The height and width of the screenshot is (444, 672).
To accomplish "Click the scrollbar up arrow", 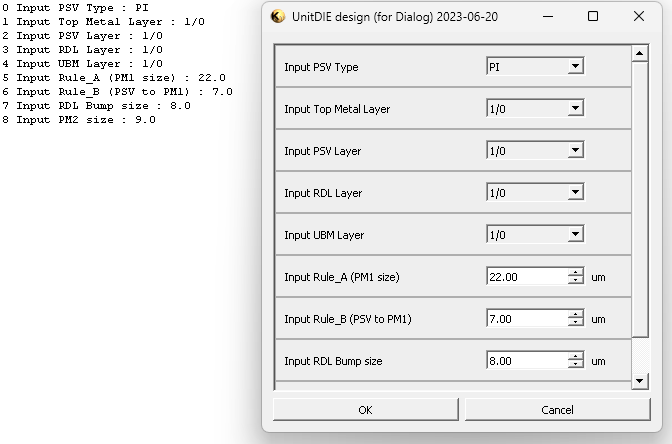I will [x=641, y=53].
